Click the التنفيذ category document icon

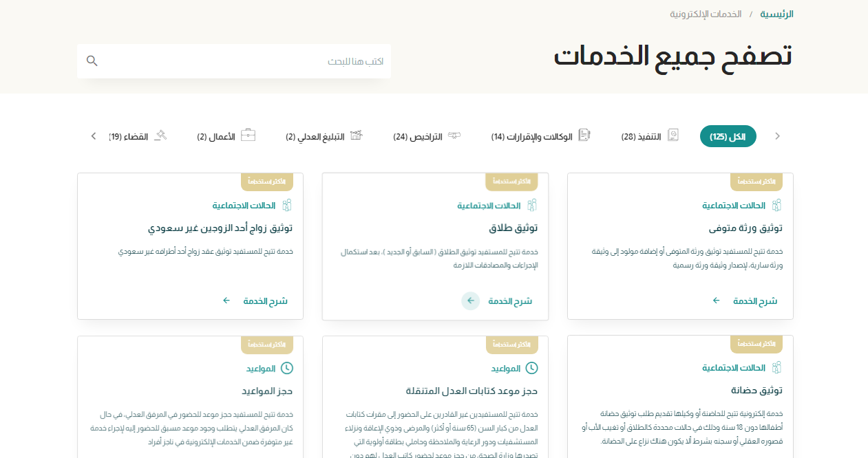click(x=673, y=135)
